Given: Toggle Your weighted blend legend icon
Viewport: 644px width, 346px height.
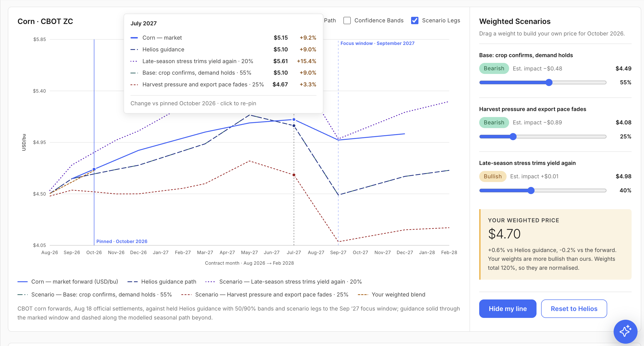Looking at the screenshot, I should (x=363, y=295).
